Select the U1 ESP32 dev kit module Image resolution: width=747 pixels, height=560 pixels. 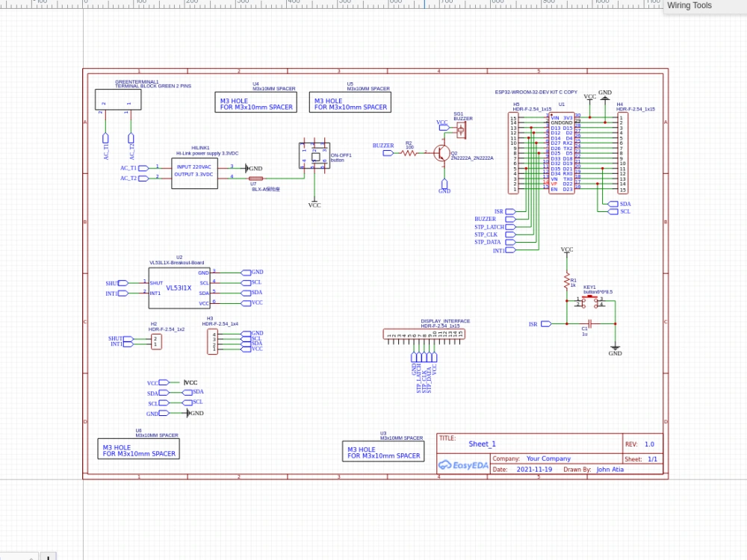click(x=562, y=153)
